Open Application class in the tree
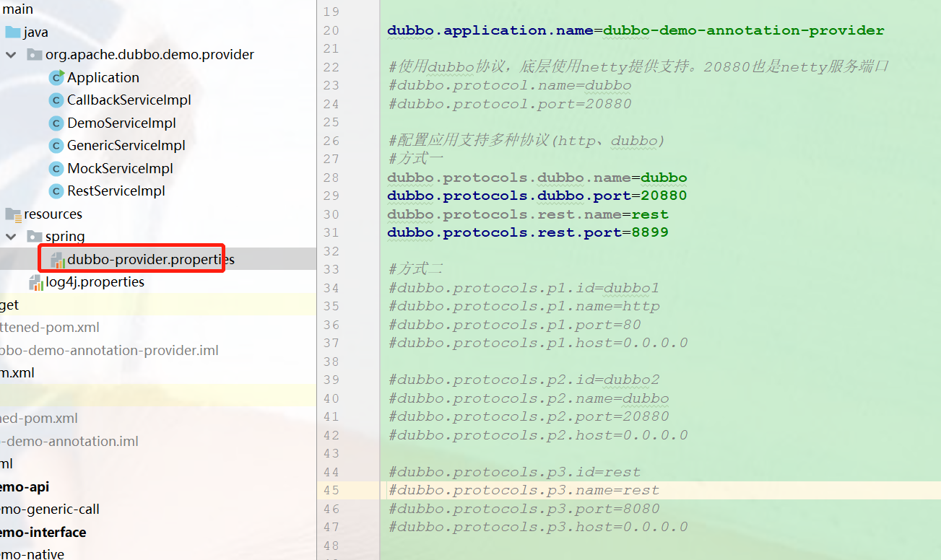941x560 pixels. click(x=103, y=77)
